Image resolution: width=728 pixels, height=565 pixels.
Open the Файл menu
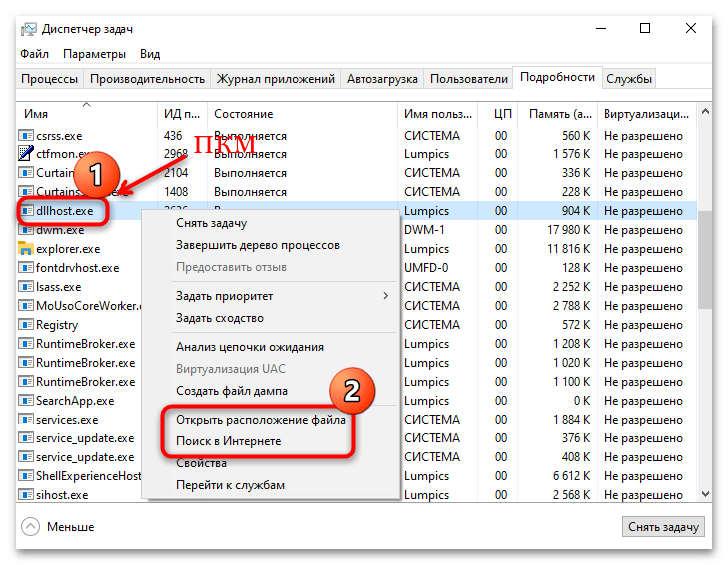coord(34,54)
